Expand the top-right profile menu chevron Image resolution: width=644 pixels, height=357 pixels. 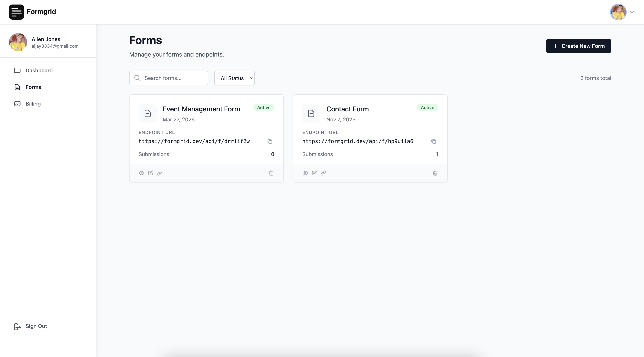click(632, 12)
